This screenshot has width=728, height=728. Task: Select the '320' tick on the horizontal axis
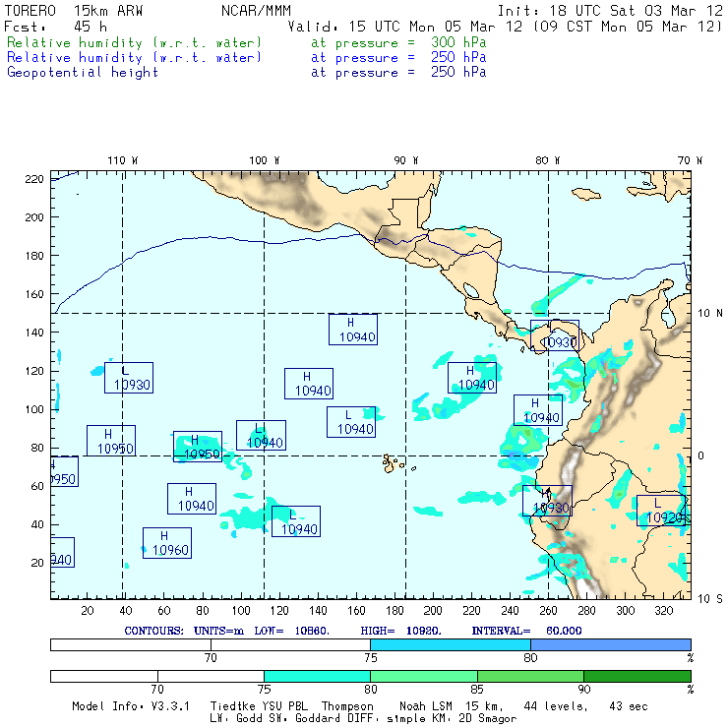coord(664,610)
